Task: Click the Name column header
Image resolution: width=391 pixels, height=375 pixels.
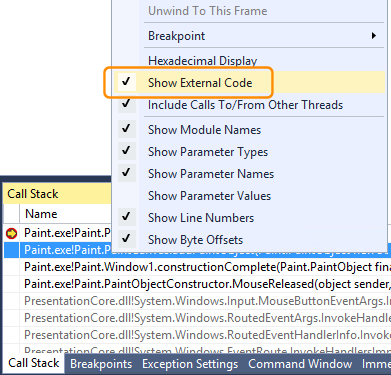Action: (41, 214)
